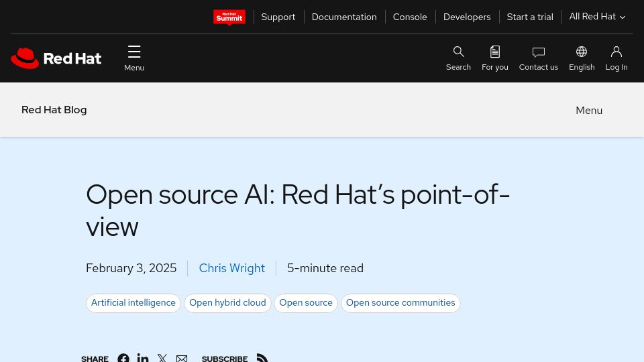644x362 pixels.
Task: Open the Support link
Action: [278, 17]
